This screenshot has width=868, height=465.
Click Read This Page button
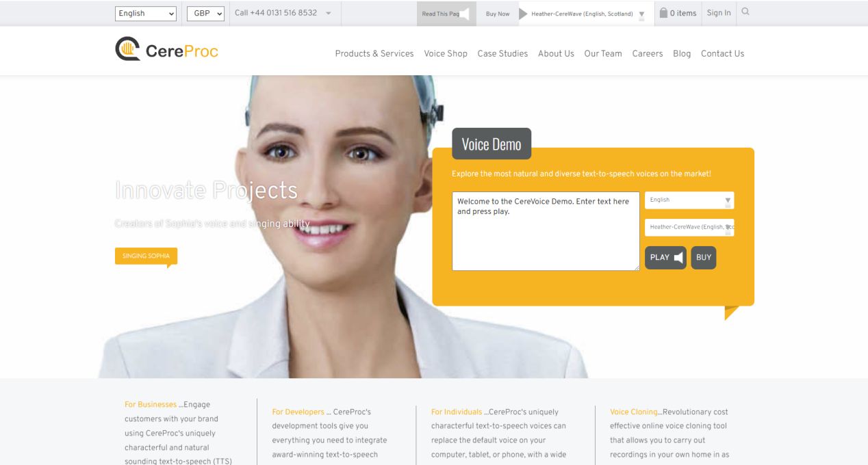tap(446, 14)
